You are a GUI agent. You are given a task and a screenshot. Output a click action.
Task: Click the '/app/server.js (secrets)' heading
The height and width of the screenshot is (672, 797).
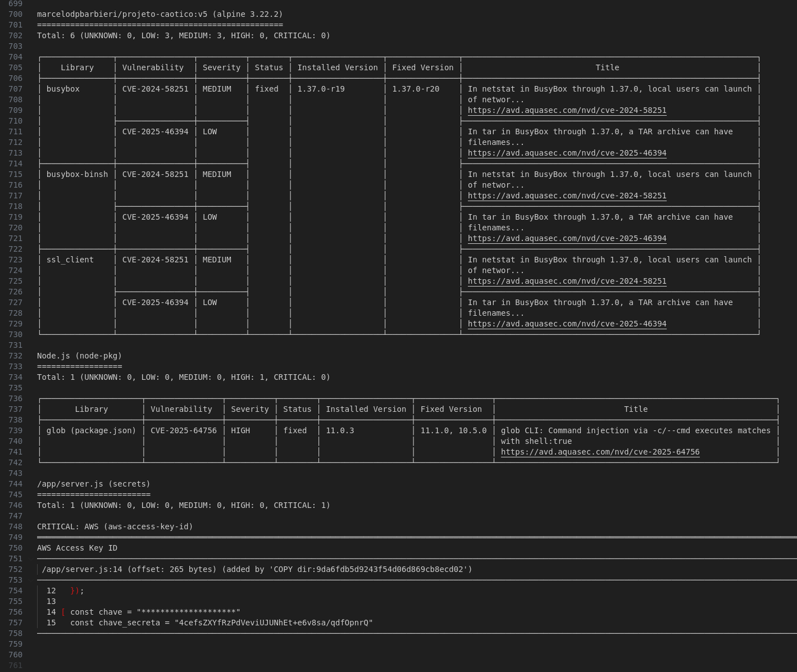click(93, 484)
